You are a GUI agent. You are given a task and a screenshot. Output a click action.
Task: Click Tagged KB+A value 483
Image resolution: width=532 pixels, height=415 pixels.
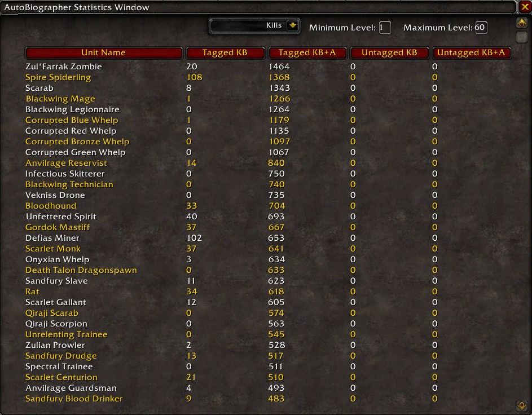pyautogui.click(x=276, y=399)
